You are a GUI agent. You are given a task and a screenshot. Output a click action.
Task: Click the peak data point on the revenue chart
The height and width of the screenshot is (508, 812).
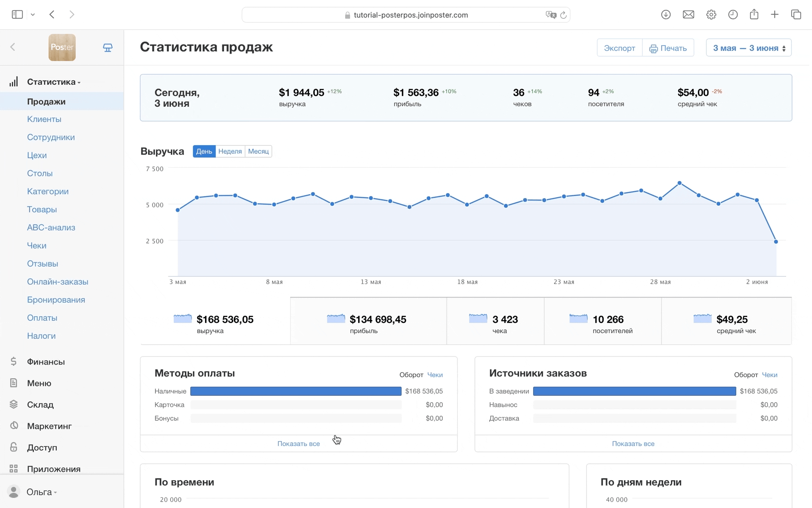[x=680, y=183]
